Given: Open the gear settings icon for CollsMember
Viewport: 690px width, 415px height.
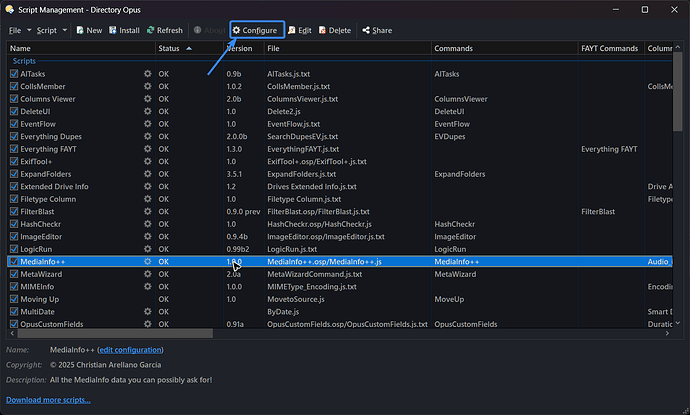Looking at the screenshot, I should 147,86.
